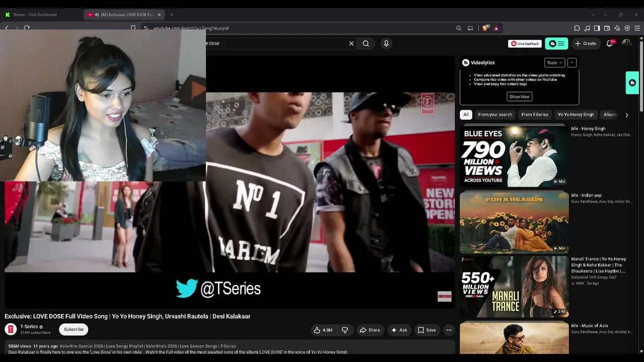This screenshot has height=362, width=644.
Task: Click the Ask button
Action: (399, 330)
